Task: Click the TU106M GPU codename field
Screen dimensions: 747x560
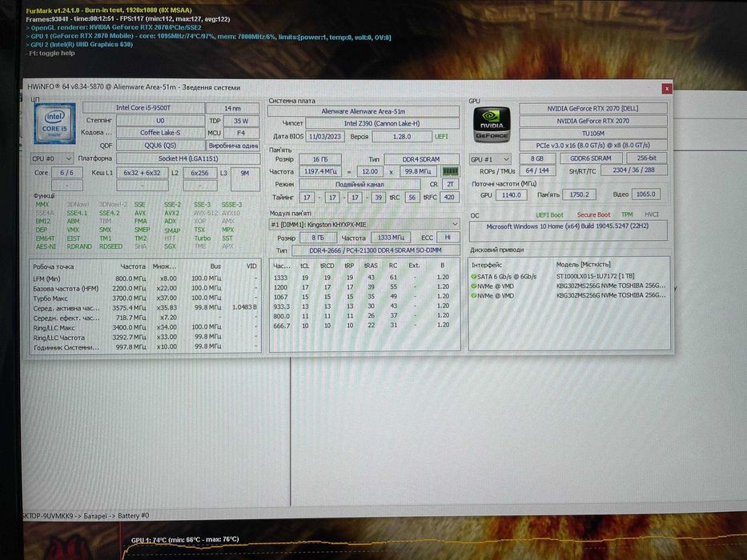Action: [593, 134]
